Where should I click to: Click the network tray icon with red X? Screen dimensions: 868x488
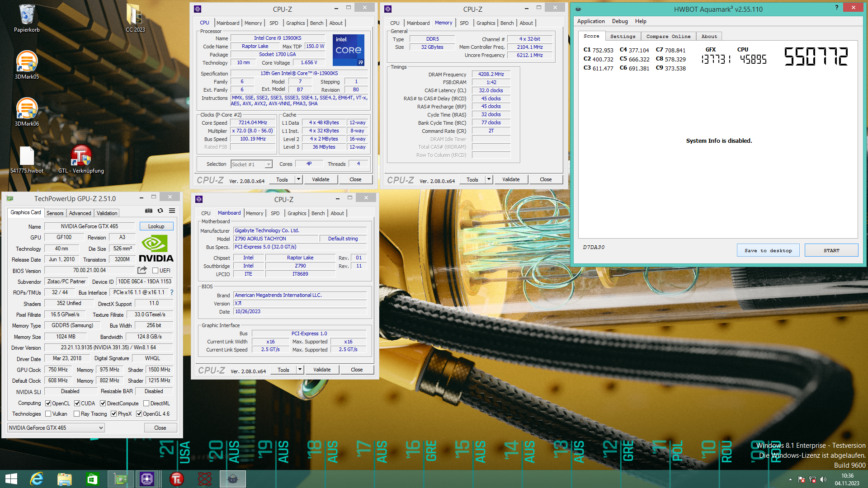[x=812, y=479]
